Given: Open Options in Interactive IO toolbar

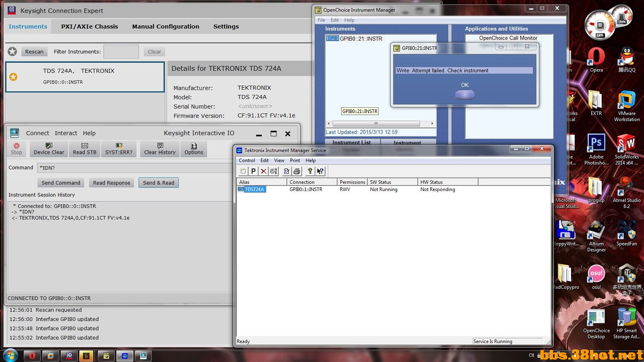Looking at the screenshot, I should [x=194, y=149].
